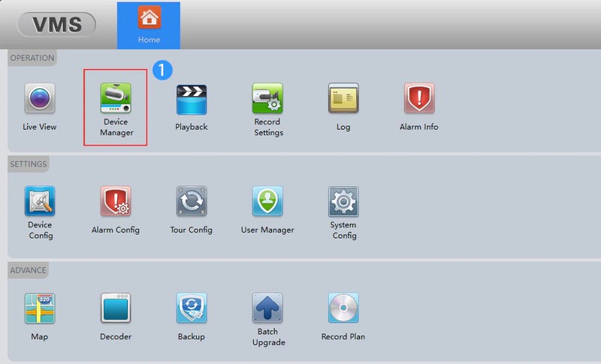Open Alarm Config settings
This screenshot has width=601, height=364.
pos(116,201)
